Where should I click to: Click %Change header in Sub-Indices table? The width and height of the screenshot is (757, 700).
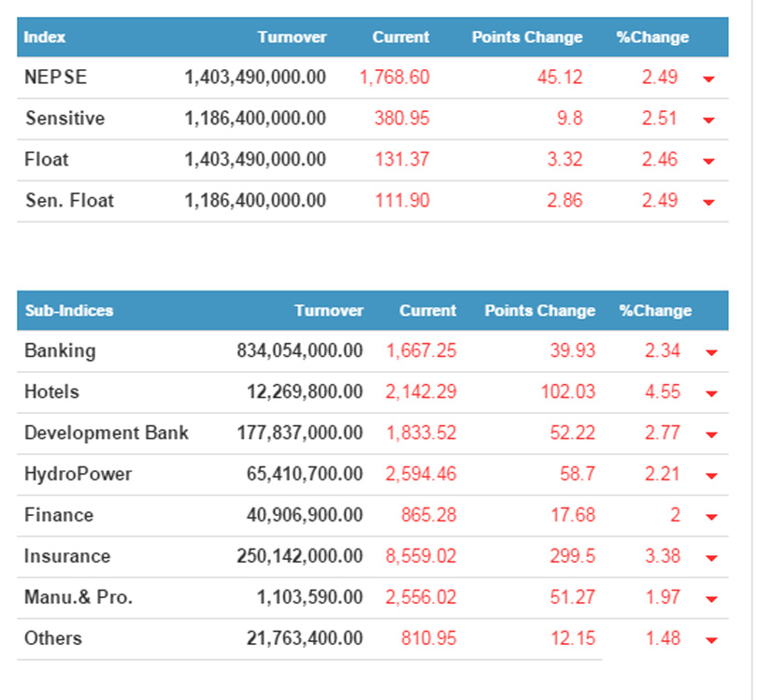point(655,310)
